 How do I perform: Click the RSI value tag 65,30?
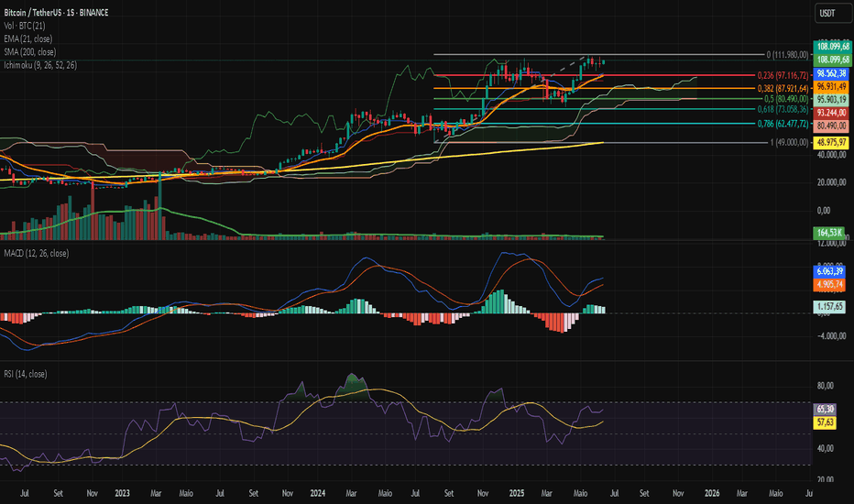click(x=825, y=410)
